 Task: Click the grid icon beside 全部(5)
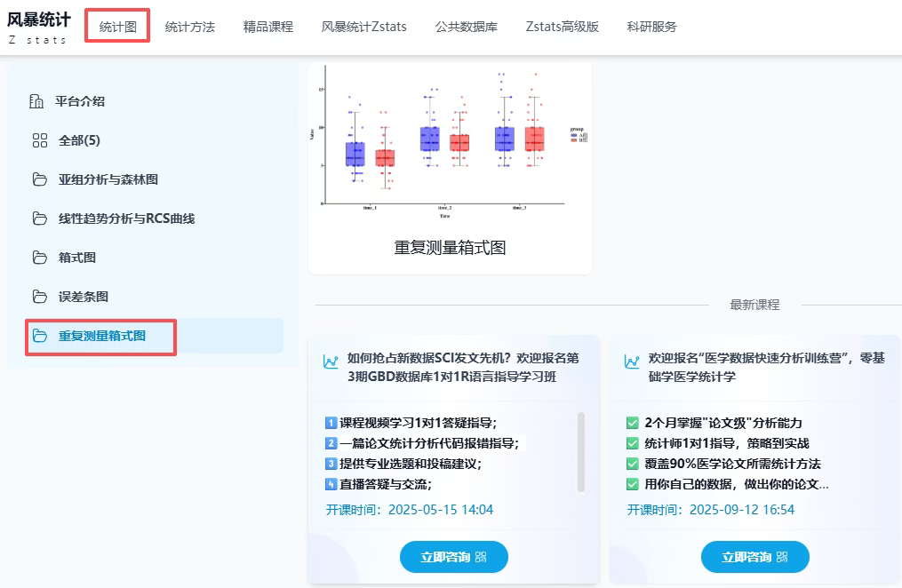pyautogui.click(x=39, y=140)
